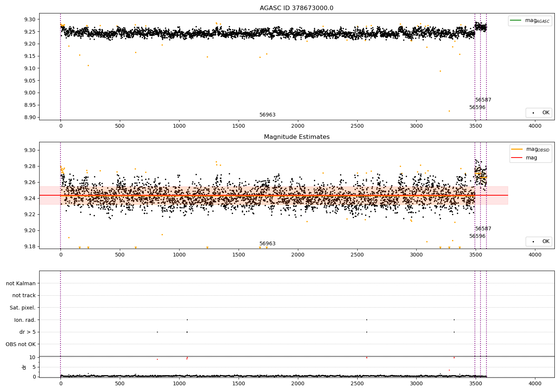Click annotation '56587' in the middle plot
The image size is (560, 392).
[x=483, y=229]
